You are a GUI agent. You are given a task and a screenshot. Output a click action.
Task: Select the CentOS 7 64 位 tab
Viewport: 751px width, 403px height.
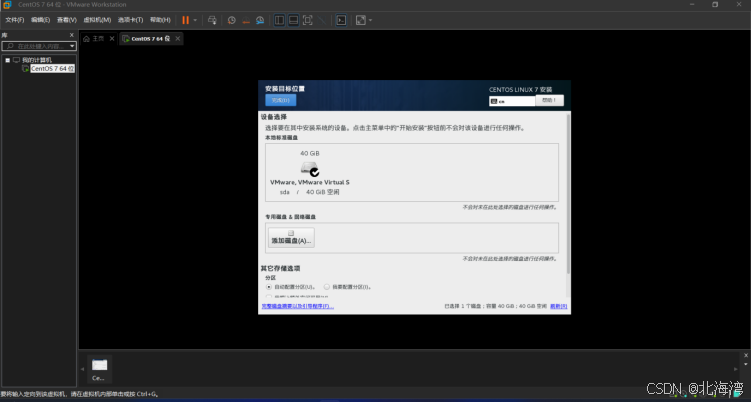(x=147, y=39)
